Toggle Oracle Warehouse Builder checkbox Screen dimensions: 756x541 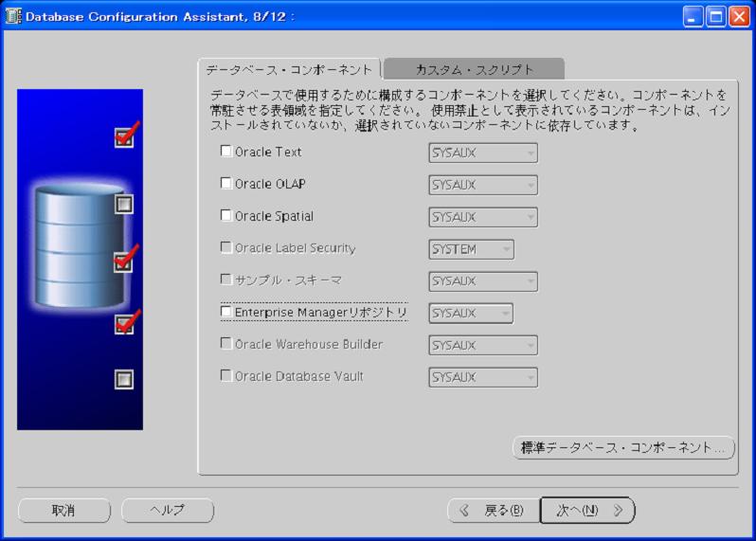(x=225, y=343)
